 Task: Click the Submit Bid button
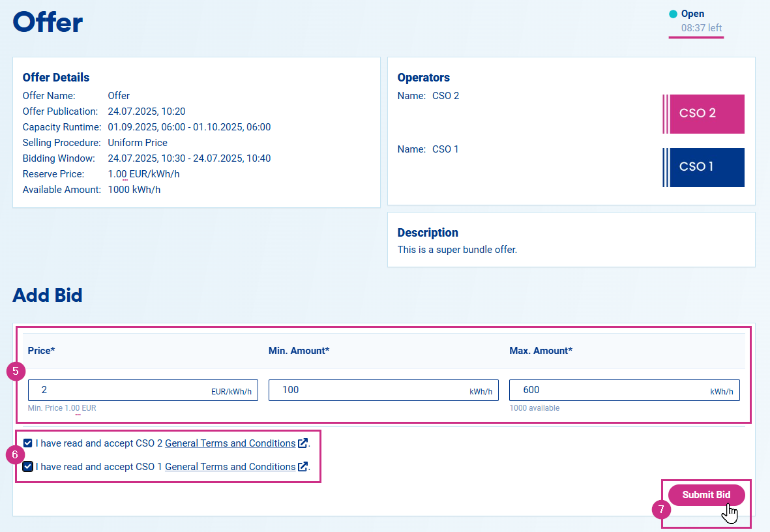(x=706, y=495)
